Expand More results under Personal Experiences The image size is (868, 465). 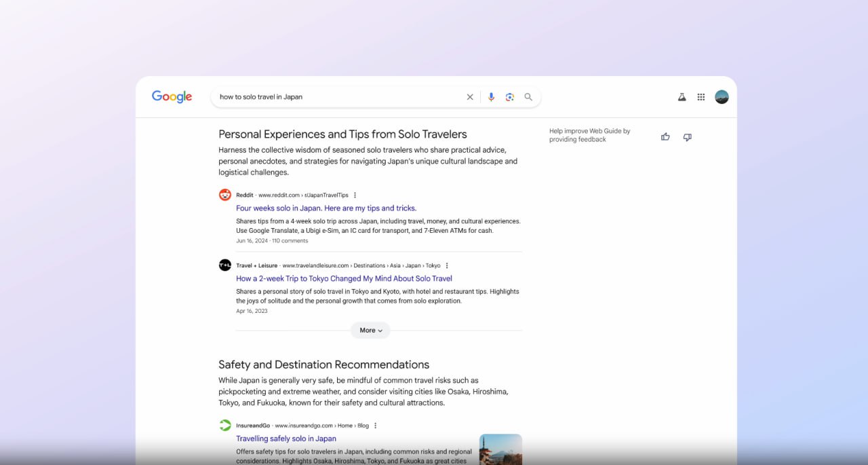370,331
